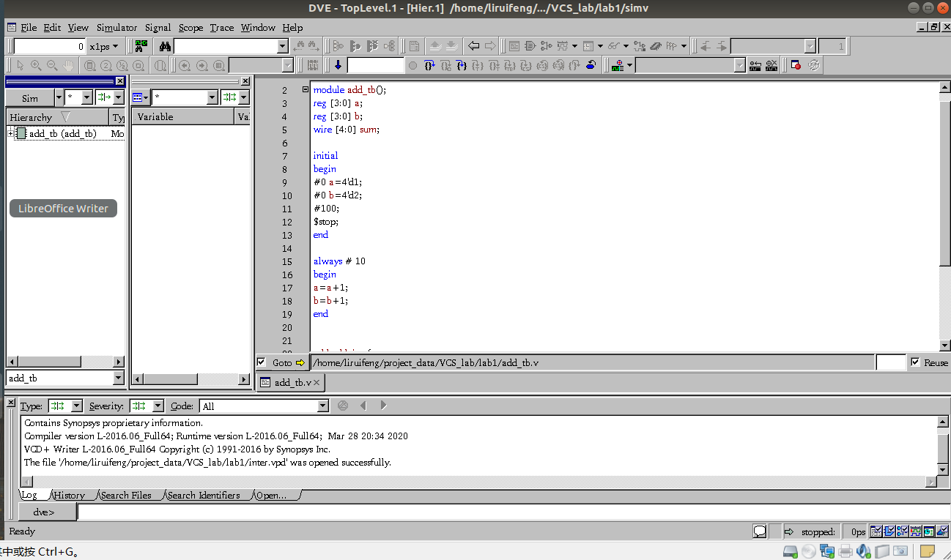
Task: Activate the pan hand tool
Action: click(x=67, y=66)
